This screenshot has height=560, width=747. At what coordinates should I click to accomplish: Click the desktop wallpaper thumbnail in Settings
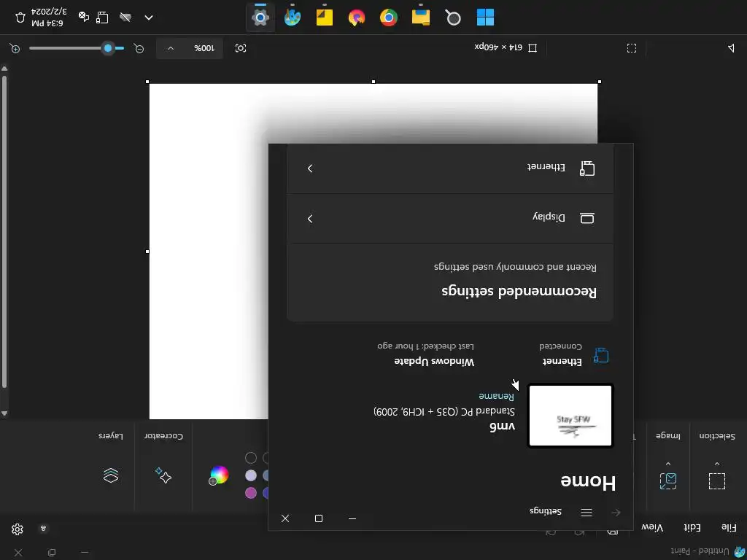pyautogui.click(x=570, y=416)
